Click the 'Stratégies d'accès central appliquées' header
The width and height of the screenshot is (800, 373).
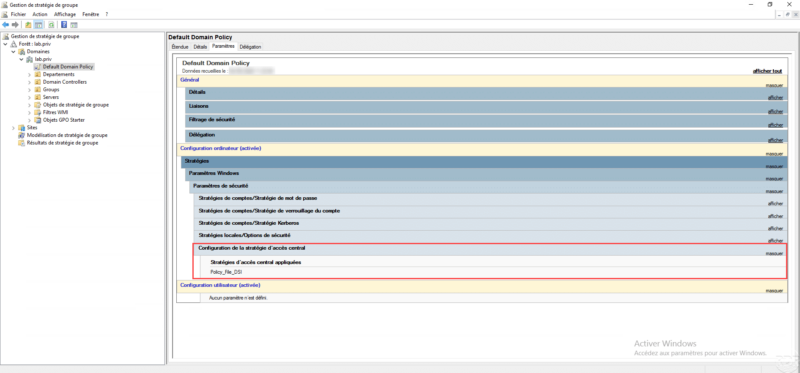pyautogui.click(x=256, y=262)
